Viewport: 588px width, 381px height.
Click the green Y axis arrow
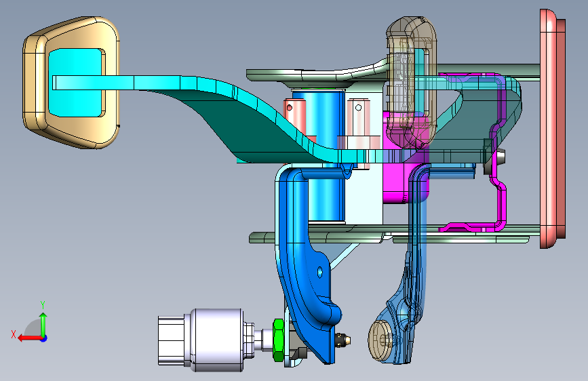pyautogui.click(x=43, y=324)
